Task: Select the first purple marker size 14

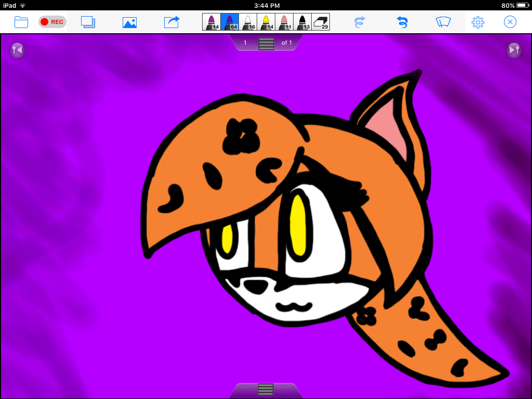Action: coord(211,22)
